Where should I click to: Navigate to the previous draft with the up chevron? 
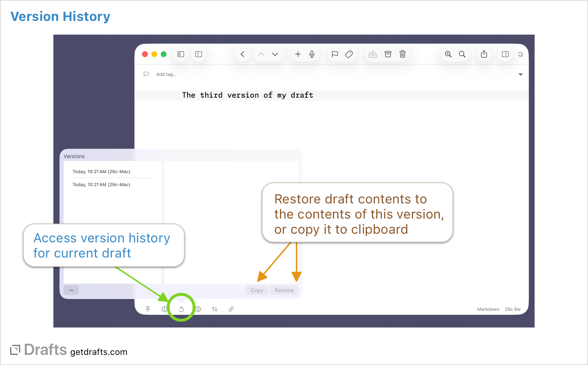tap(261, 54)
